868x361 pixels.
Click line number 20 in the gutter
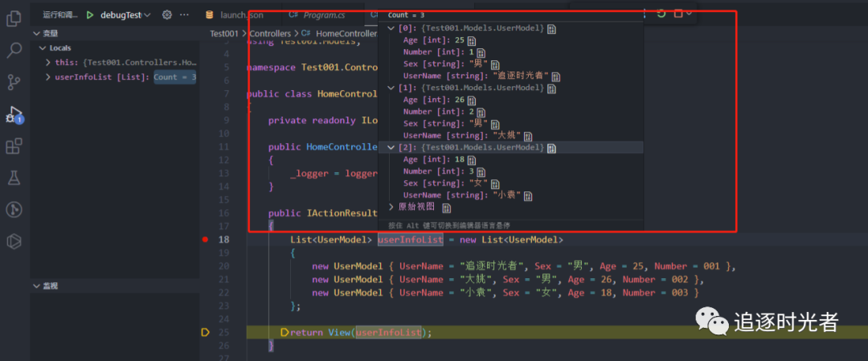tap(223, 266)
